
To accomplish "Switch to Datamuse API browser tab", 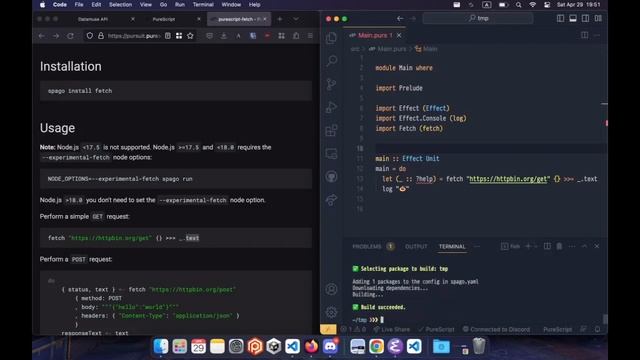I will pos(93,19).
